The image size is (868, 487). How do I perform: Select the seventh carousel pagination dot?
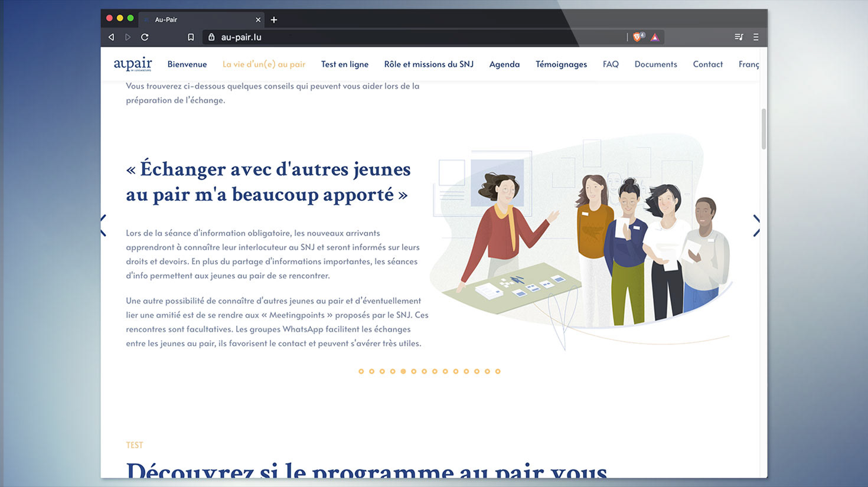[x=424, y=371]
